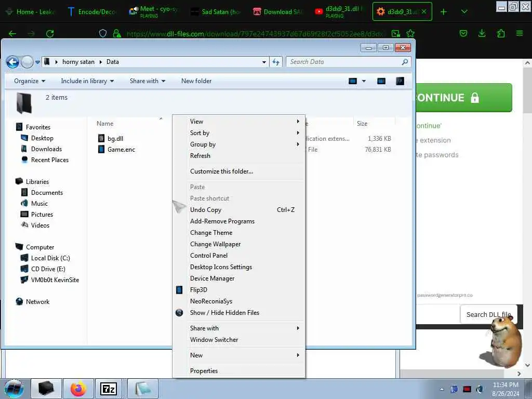The width and height of the screenshot is (532, 399).
Task: Click the Explorer back arrow button
Action: point(12,62)
